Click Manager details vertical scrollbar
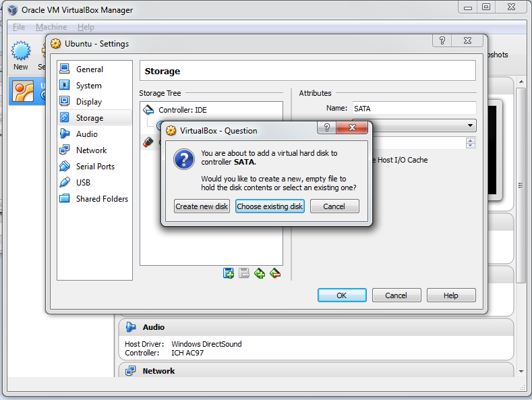 pos(521,185)
